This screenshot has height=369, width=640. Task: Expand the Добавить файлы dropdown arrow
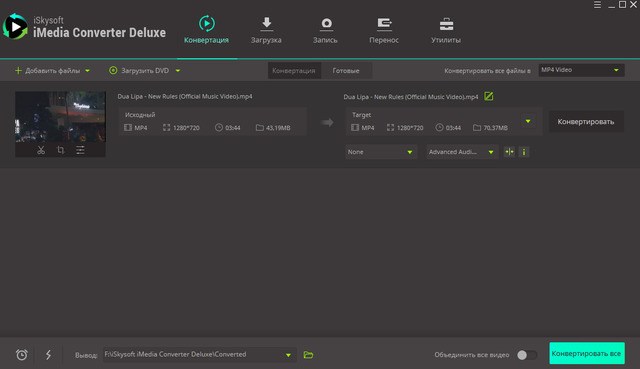coord(87,71)
